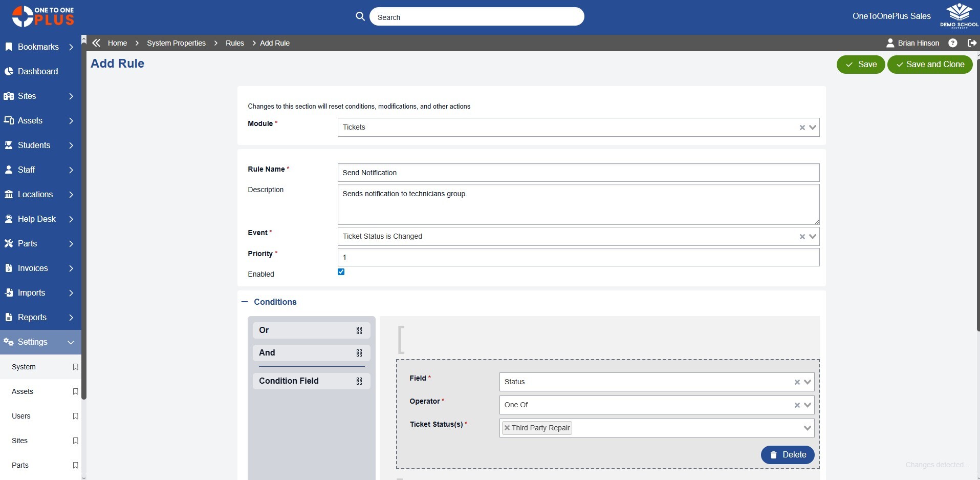Click the drag handle on Condition Field
Viewport: 980px width, 480px height.
[x=359, y=381]
